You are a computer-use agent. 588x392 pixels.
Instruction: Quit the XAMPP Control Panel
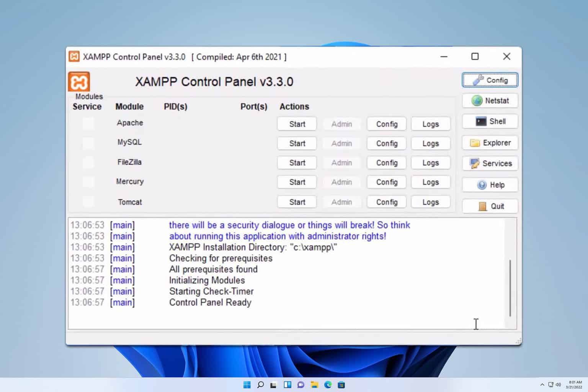coord(490,206)
